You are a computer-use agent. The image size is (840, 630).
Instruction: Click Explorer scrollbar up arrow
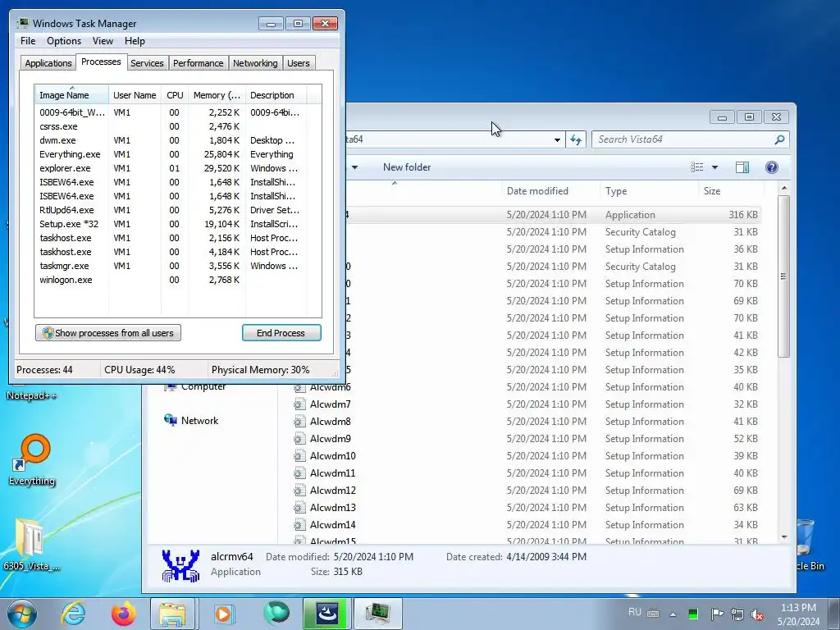pos(783,189)
